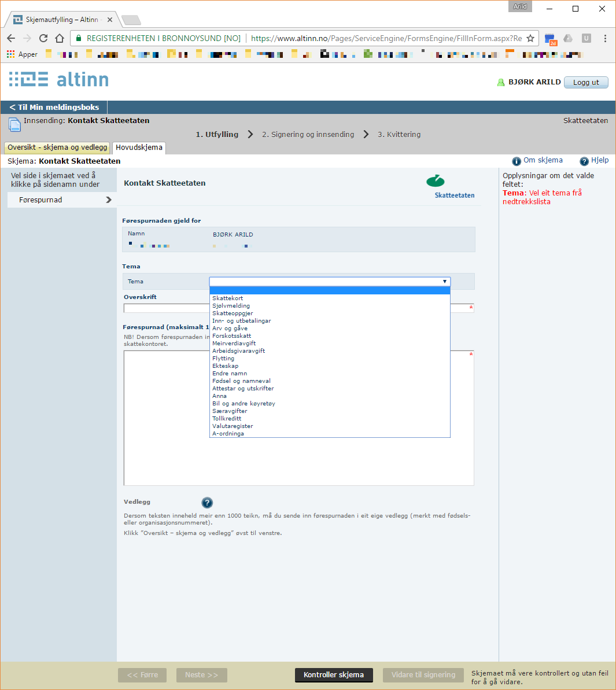
Task: Bookmark this page with the star icon
Action: (x=530, y=38)
